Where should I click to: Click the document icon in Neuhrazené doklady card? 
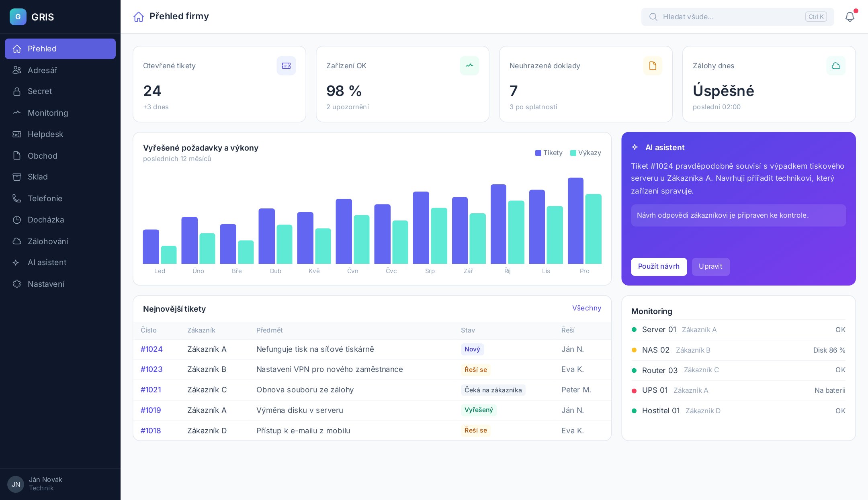[653, 65]
